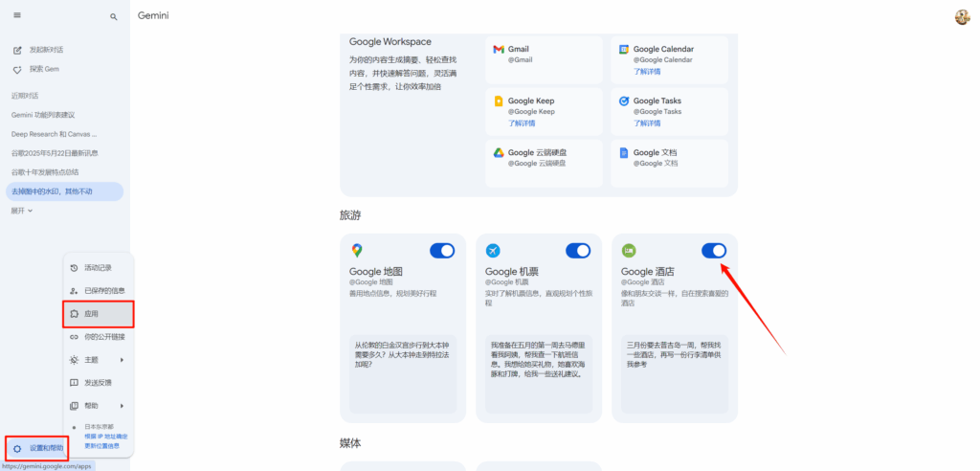This screenshot has height=471, width=980.
Task: Click the 发送反馈 feedback icon
Action: coord(74,383)
